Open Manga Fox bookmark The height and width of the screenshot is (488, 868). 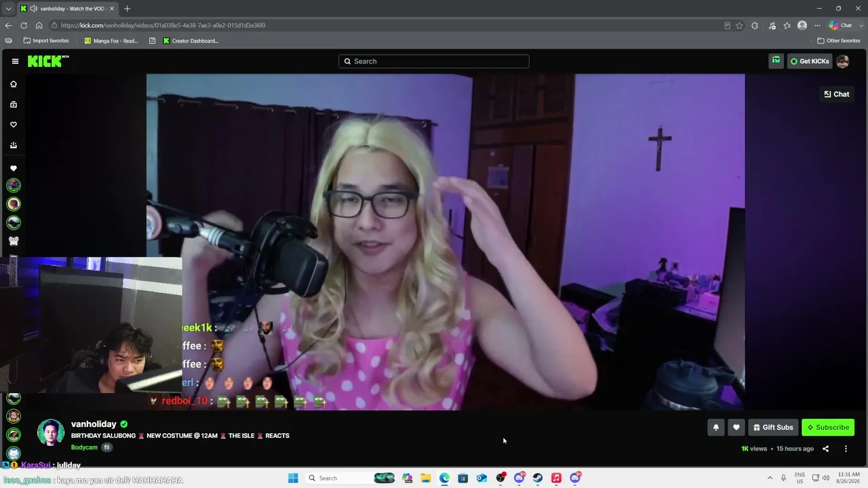point(111,41)
